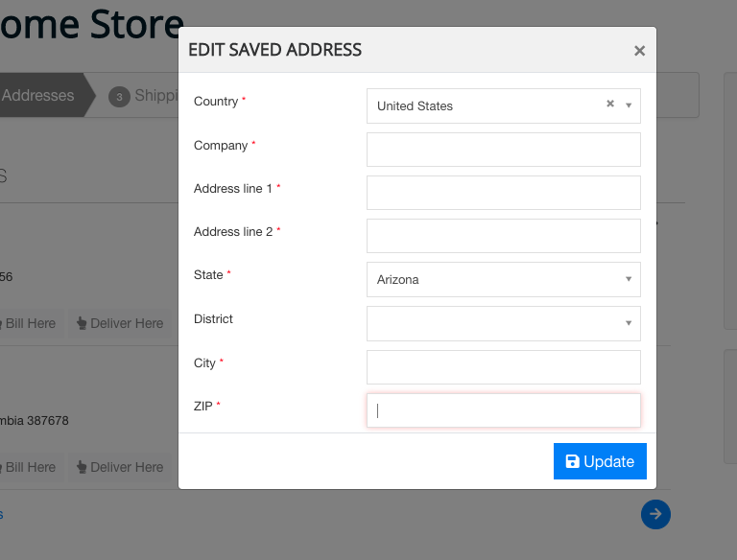Focus the Address line 2 field
737x560 pixels.
pos(504,236)
